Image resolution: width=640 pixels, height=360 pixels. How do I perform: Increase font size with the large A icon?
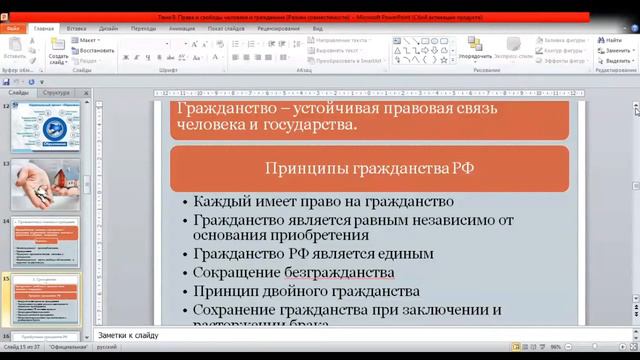click(195, 44)
